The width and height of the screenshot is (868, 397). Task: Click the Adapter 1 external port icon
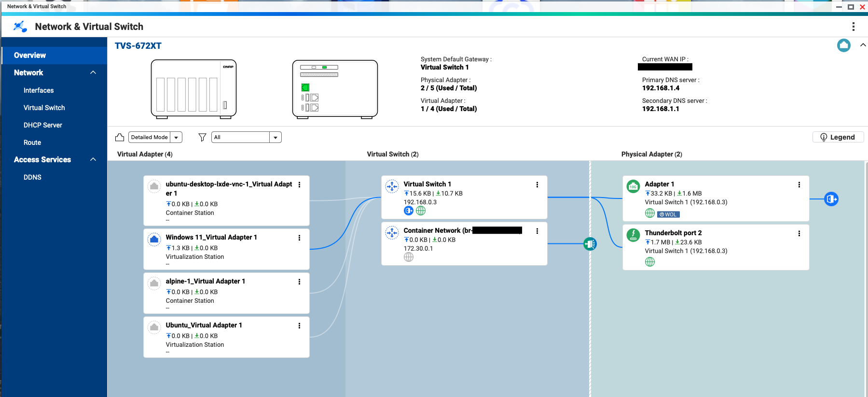pyautogui.click(x=831, y=199)
